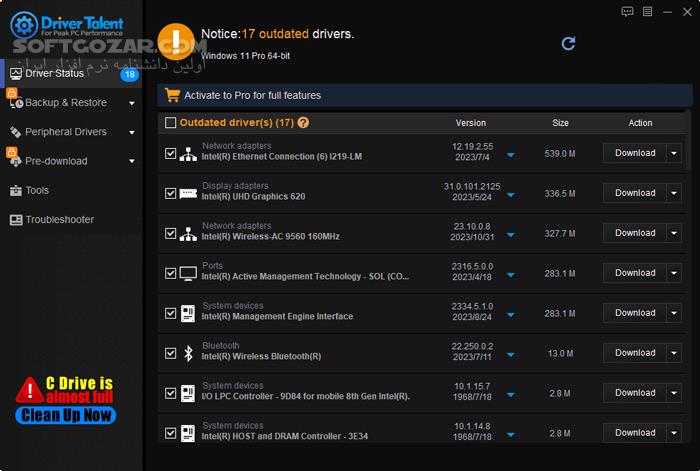The image size is (700, 471).
Task: Uncheck the Active Management Technology checkbox
Action: tap(171, 273)
